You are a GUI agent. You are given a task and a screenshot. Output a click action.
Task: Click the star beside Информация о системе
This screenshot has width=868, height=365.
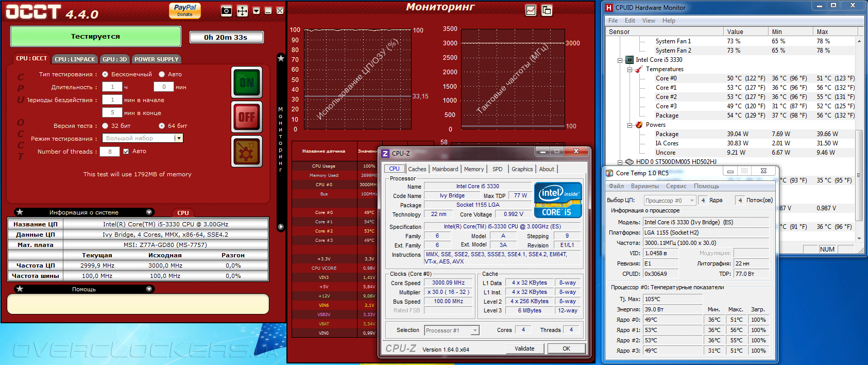pos(20,212)
